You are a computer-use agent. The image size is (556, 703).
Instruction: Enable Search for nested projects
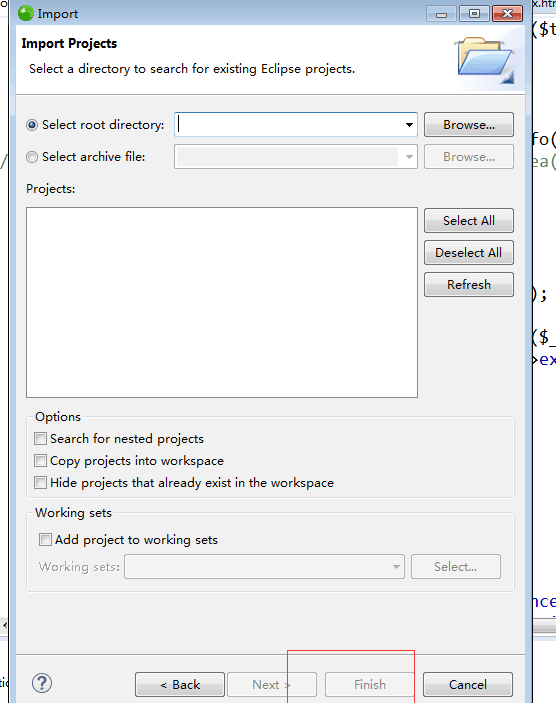pyautogui.click(x=40, y=438)
